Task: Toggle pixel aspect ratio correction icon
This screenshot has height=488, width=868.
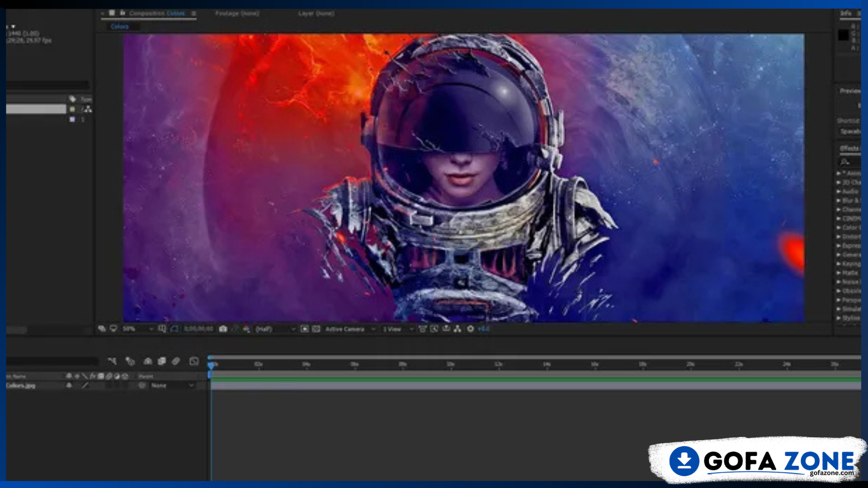Action: pos(422,328)
